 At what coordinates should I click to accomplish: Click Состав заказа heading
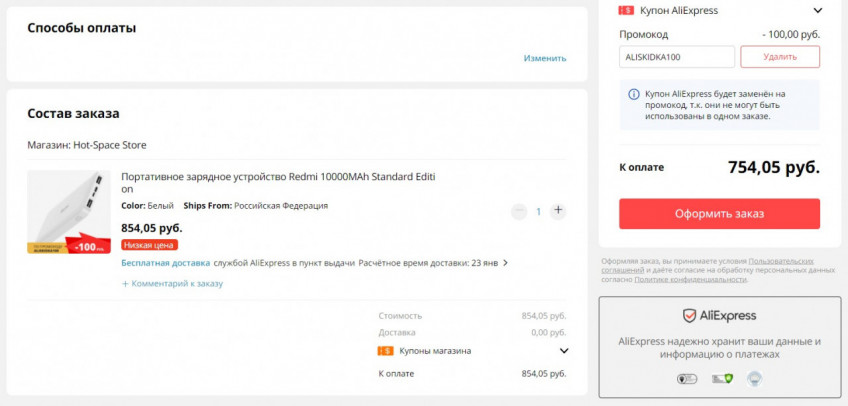(73, 114)
